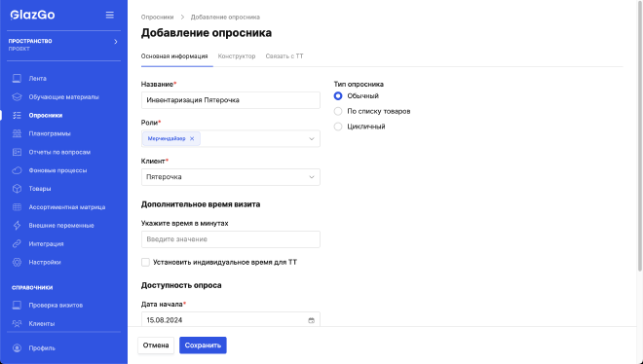
Task: Click the Лента monitor icon
Action: tap(17, 78)
